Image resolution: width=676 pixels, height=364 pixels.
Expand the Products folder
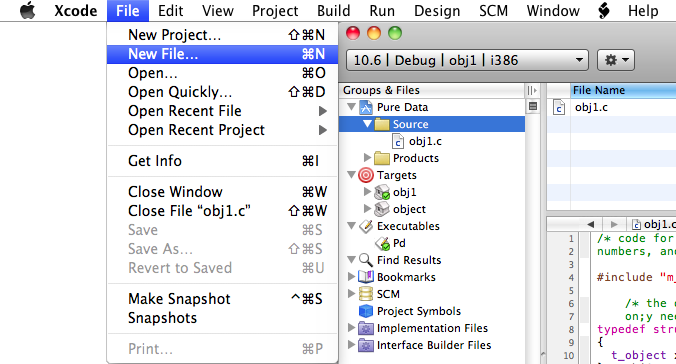(367, 158)
